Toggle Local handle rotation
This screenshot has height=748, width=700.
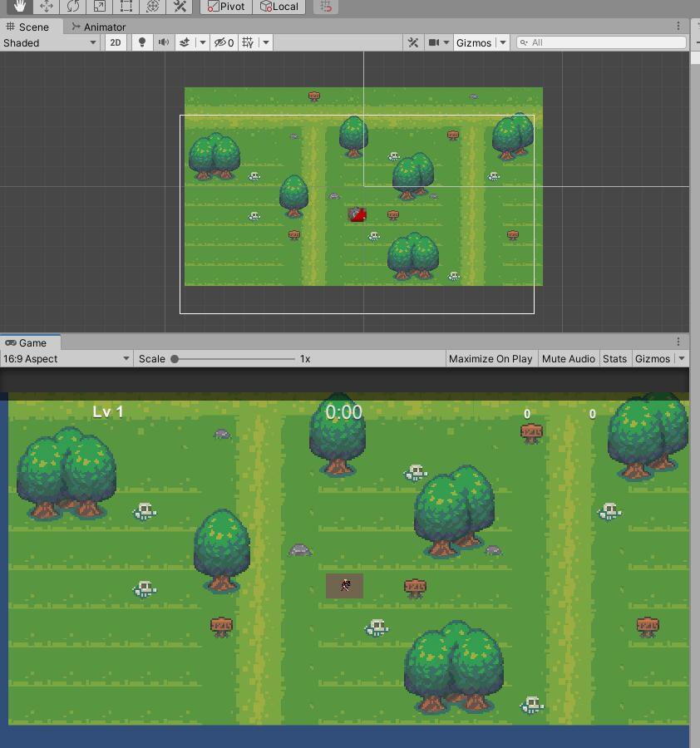(279, 6)
